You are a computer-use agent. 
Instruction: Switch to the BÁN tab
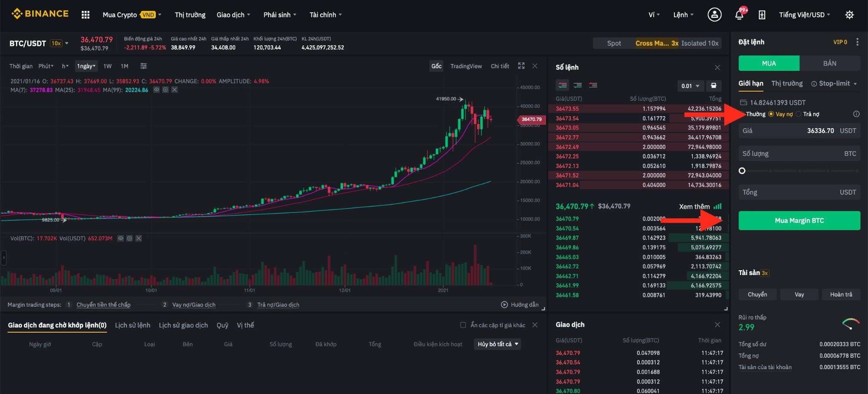pos(829,63)
